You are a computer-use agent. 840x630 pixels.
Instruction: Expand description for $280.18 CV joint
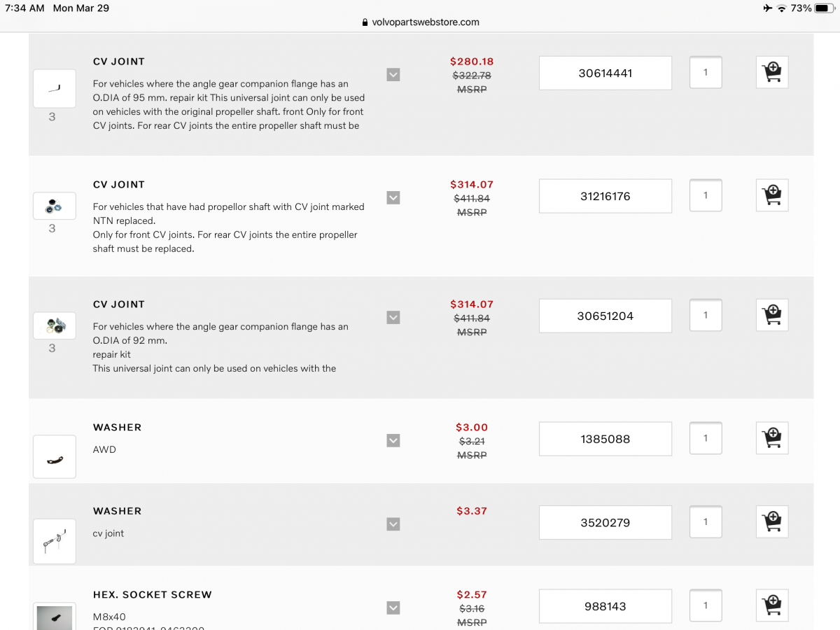click(393, 74)
